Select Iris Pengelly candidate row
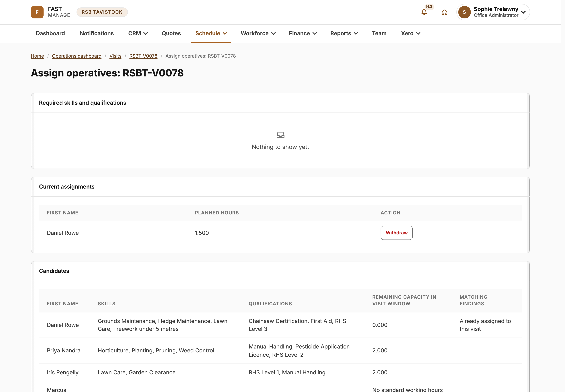Viewport: 565px width, 392px height. click(x=280, y=372)
